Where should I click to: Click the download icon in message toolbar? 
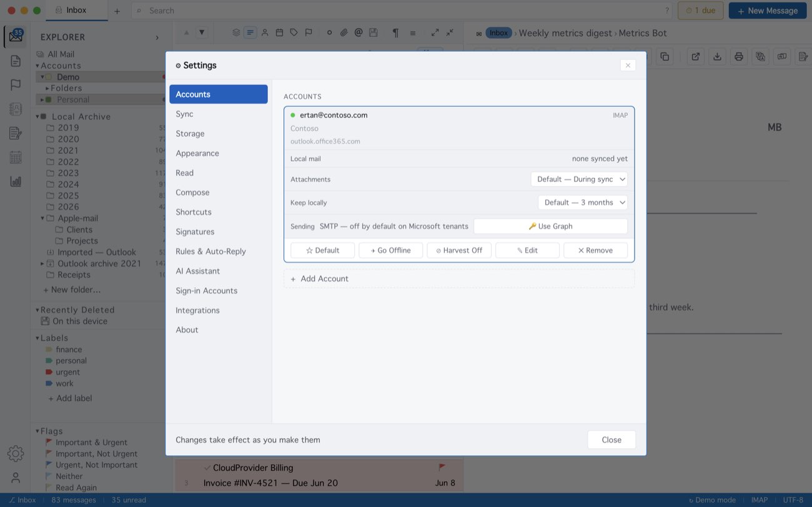tap(717, 57)
